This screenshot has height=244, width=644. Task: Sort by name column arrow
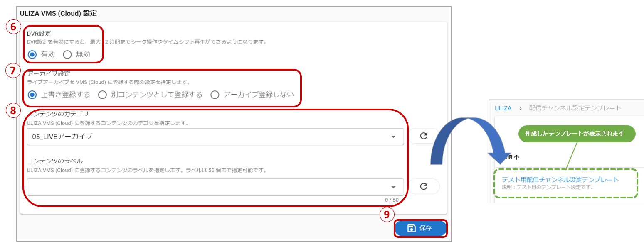coord(516,158)
